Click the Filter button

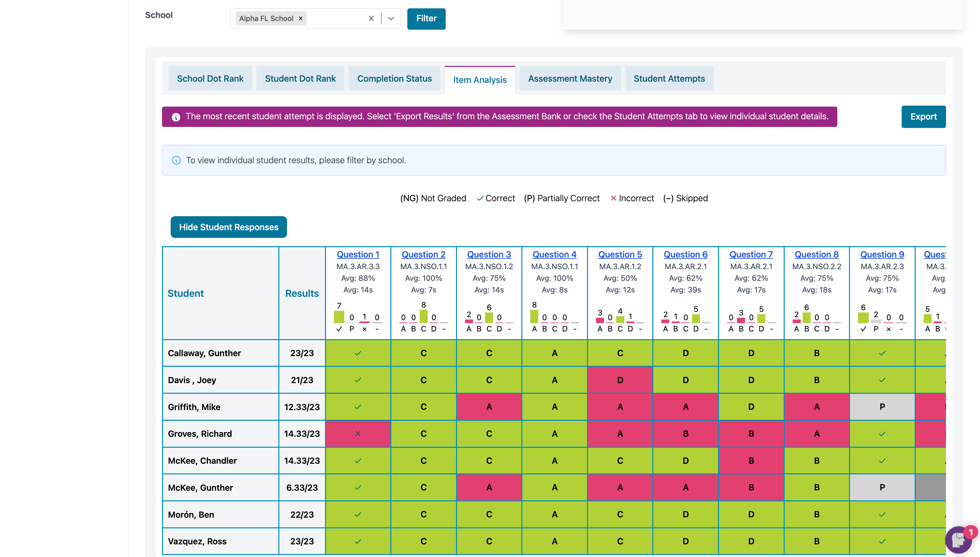[426, 18]
